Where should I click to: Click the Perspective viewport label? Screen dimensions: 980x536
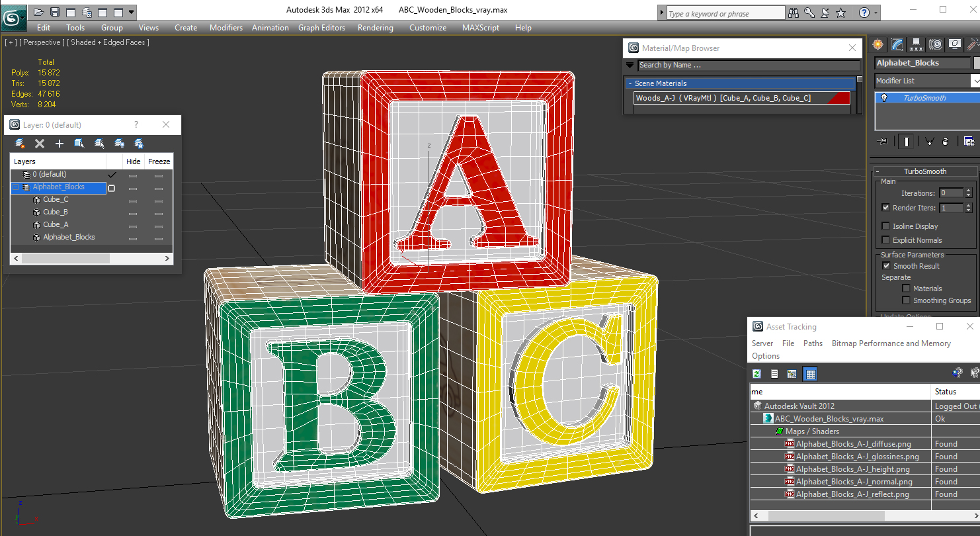[x=42, y=42]
